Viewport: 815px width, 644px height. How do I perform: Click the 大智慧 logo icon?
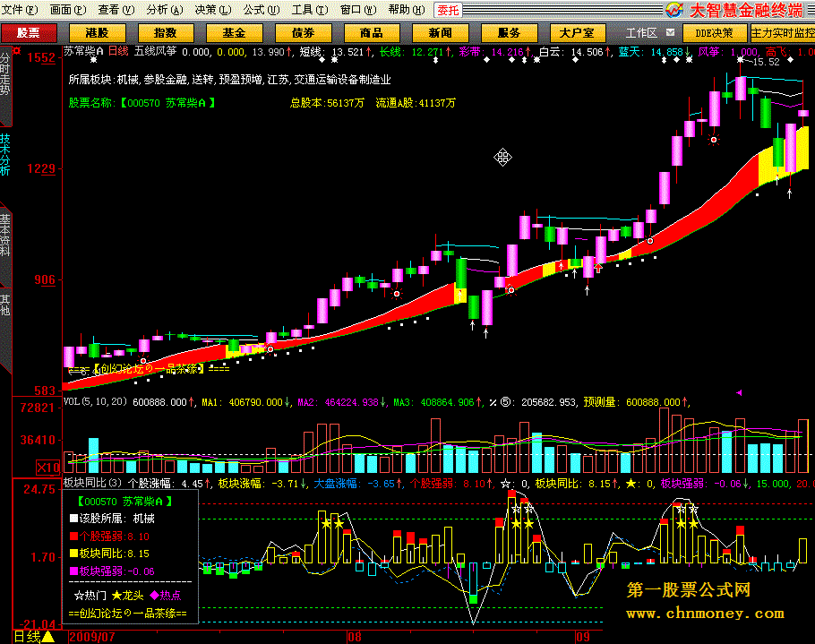(674, 9)
